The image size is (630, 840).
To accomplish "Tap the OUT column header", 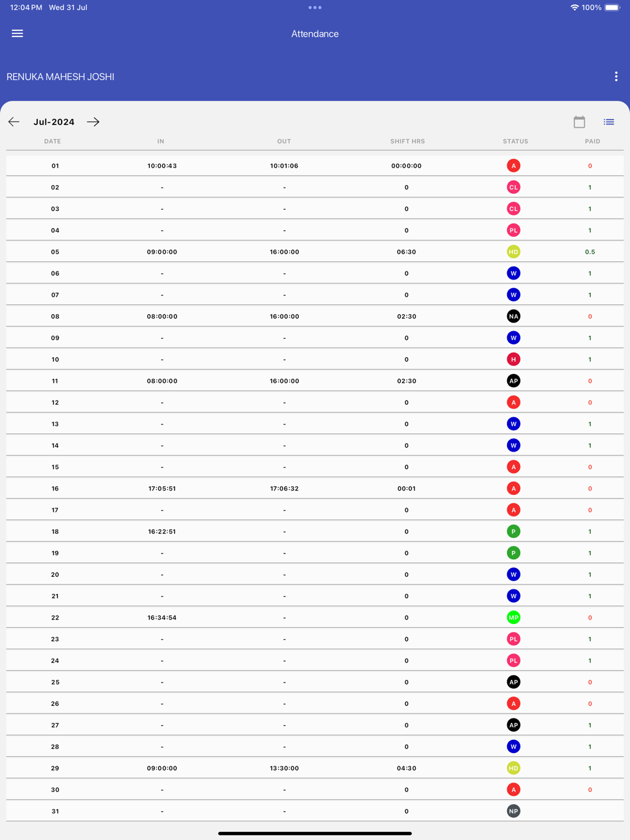I will click(284, 141).
